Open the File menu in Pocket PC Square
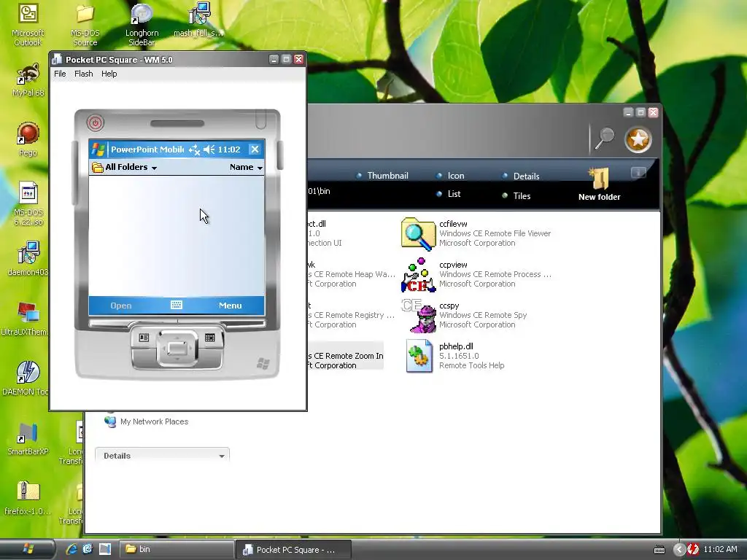 pyautogui.click(x=60, y=74)
